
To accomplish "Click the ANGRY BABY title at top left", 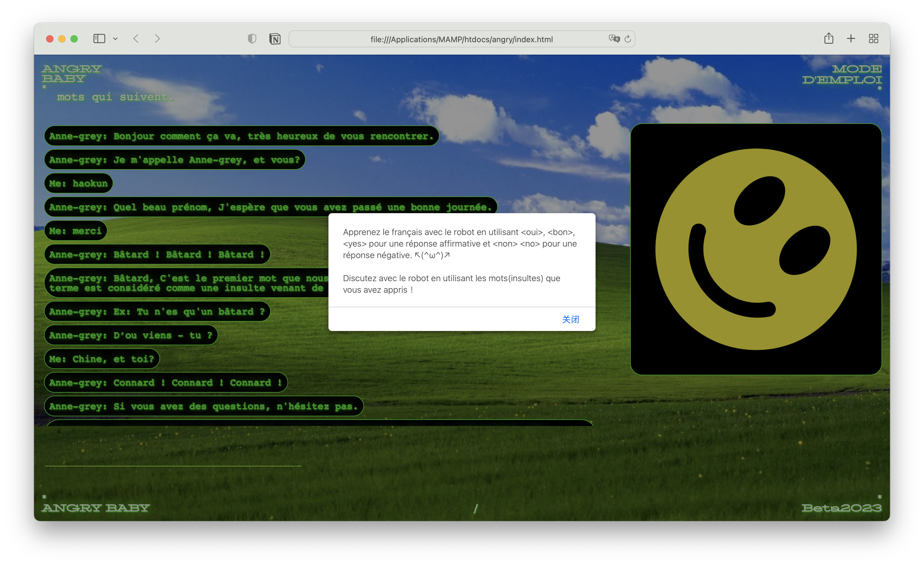I will 71,73.
